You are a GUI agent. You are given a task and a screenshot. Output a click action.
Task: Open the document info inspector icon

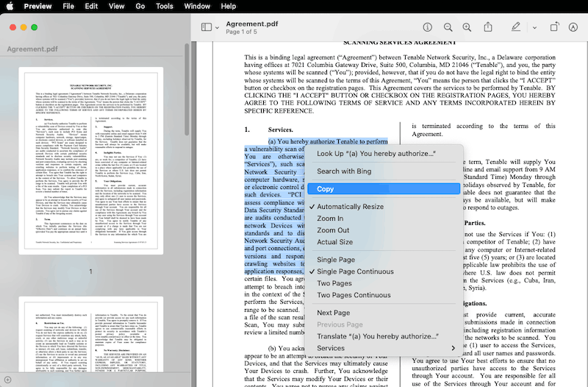click(428, 27)
